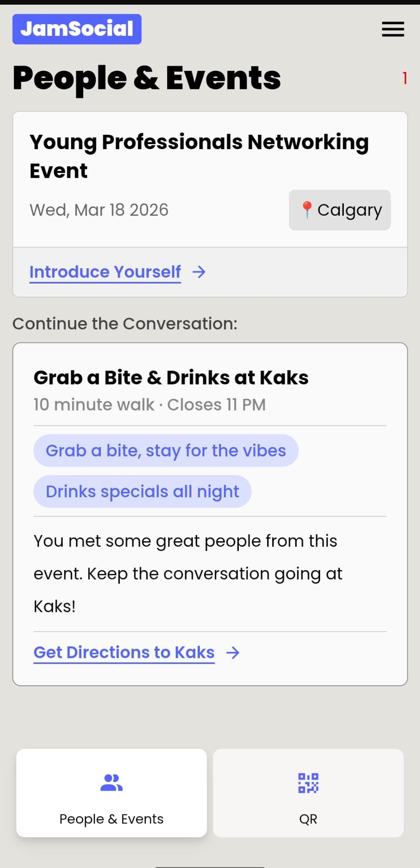Click the JamSocial logo
Viewport: 420px width, 868px height.
tap(77, 29)
